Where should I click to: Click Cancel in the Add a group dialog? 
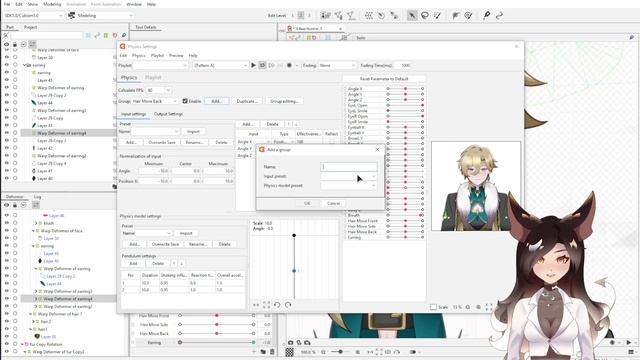pos(333,203)
